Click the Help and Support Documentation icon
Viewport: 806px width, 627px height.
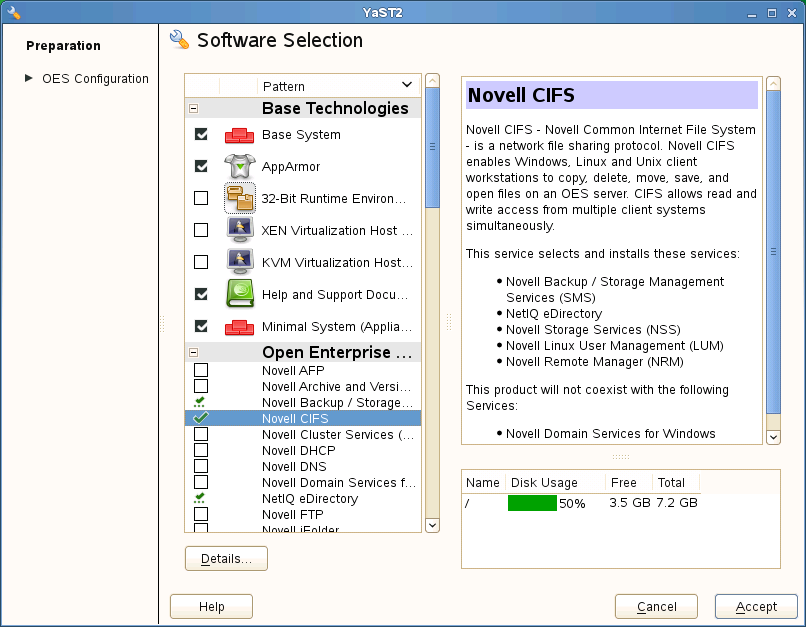[240, 295]
